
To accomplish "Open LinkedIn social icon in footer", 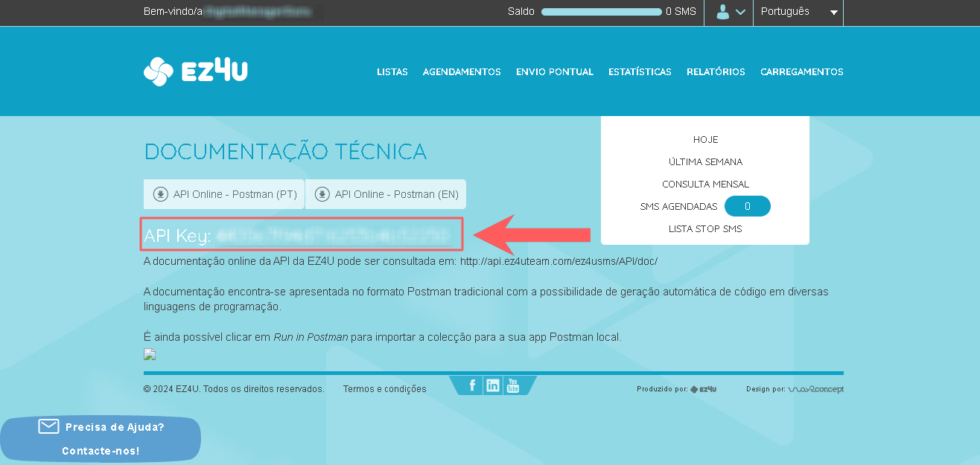I will coord(492,385).
